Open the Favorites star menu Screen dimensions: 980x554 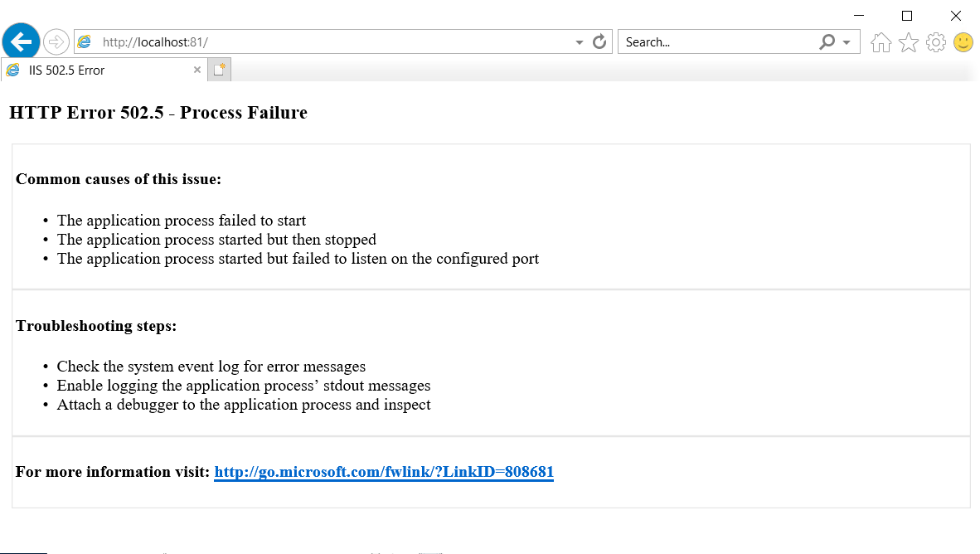[x=909, y=42]
